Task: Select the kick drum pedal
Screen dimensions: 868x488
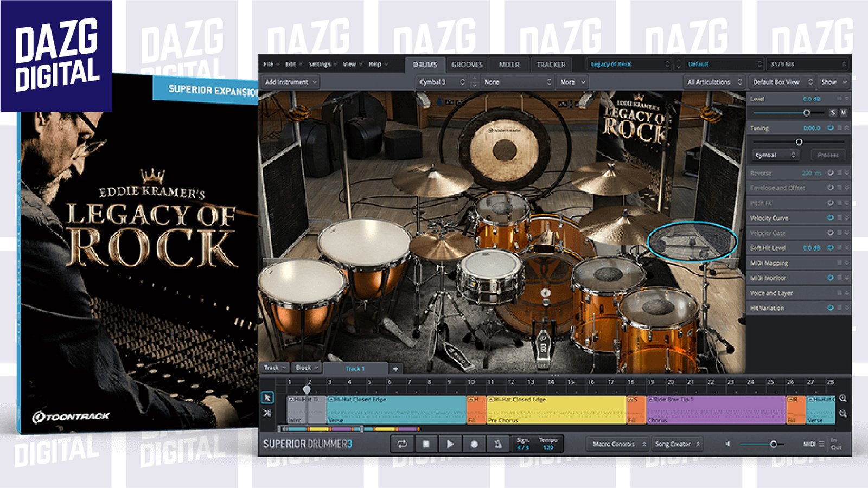Action: (x=543, y=344)
